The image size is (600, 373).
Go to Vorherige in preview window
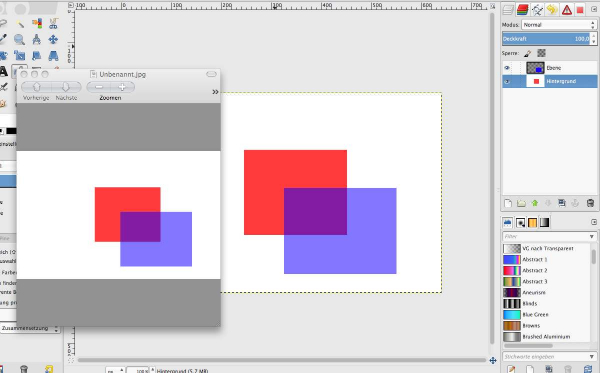(x=36, y=87)
